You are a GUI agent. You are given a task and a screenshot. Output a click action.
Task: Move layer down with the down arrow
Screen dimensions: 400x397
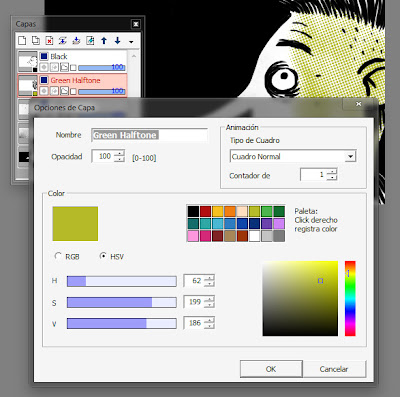(x=117, y=41)
